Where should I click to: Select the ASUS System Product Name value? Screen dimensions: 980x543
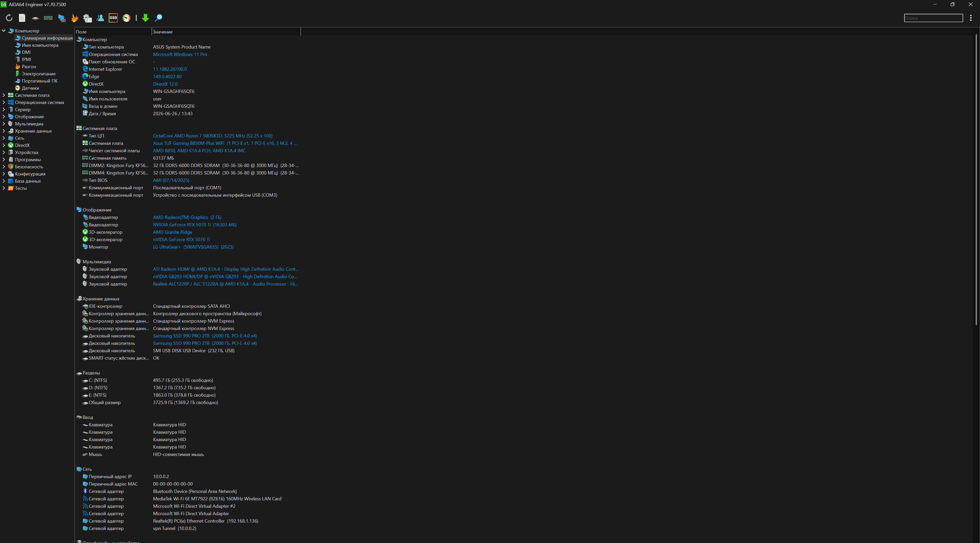pyautogui.click(x=181, y=47)
